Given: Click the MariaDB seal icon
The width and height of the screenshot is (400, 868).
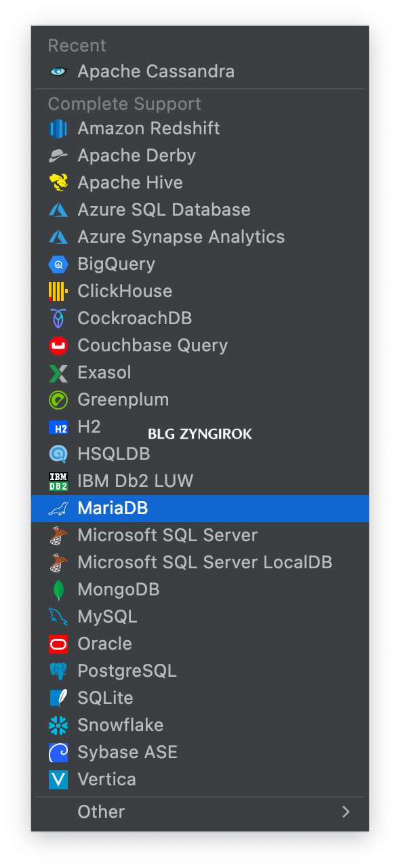Looking at the screenshot, I should [58, 508].
